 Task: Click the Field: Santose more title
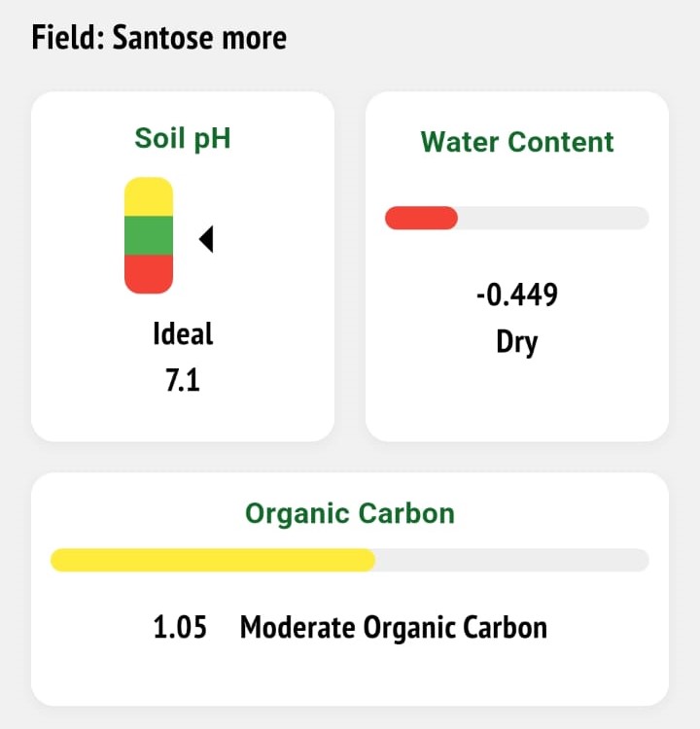[x=159, y=38]
